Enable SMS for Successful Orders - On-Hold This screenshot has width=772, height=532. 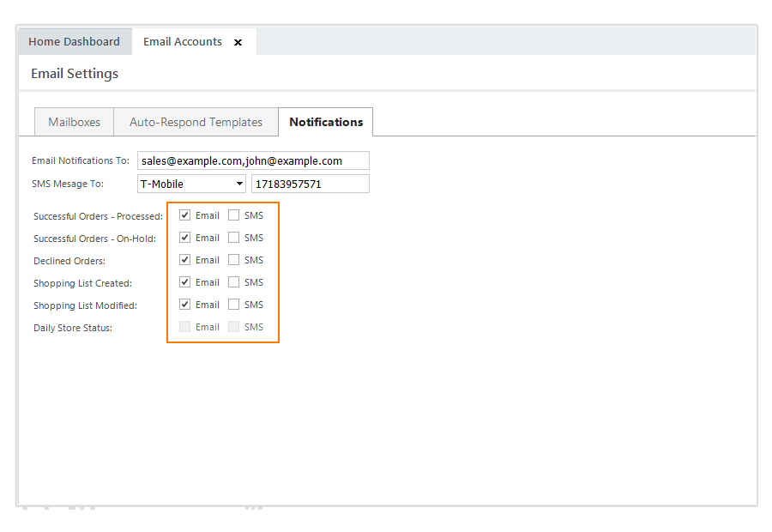click(234, 238)
